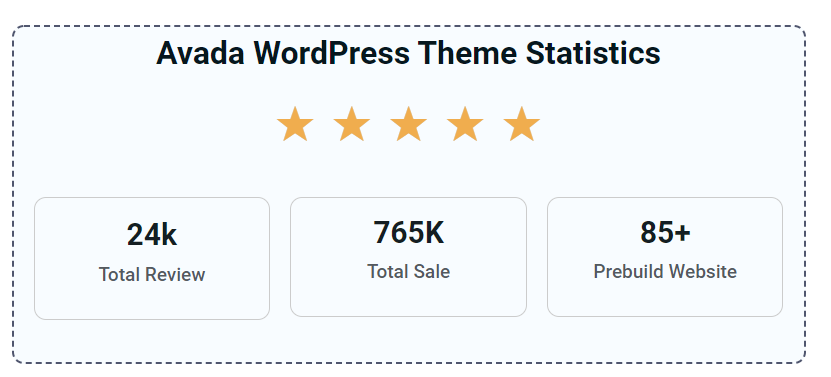Open the Total Review statistics card
Image resolution: width=831 pixels, height=377 pixels.
[152, 258]
